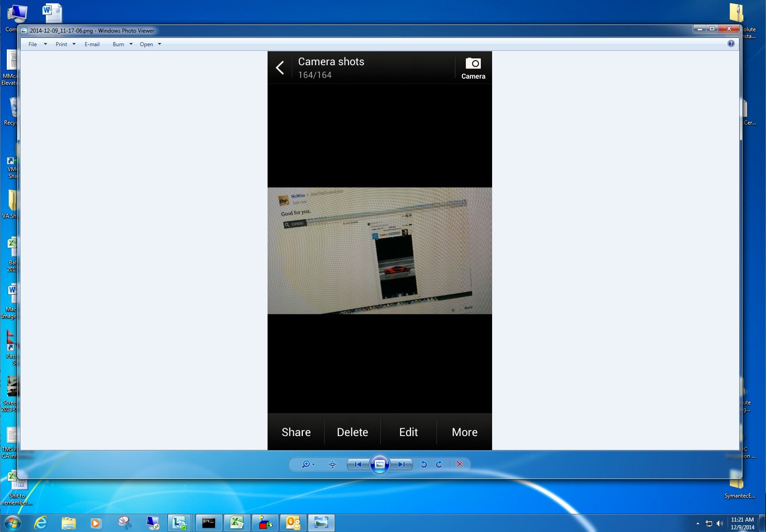Launch Internet Explorer from the taskbar
The height and width of the screenshot is (532, 766).
pyautogui.click(x=41, y=523)
